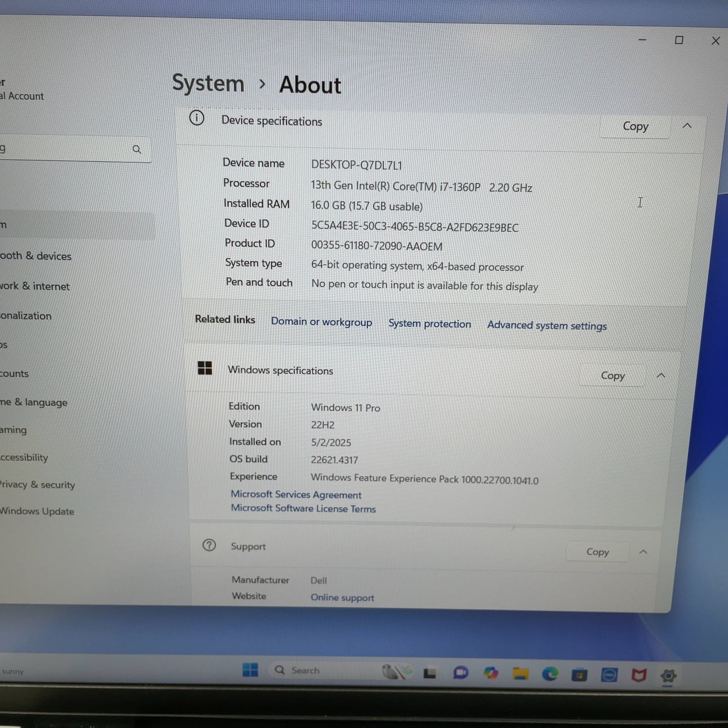Open Microsoft Store from the taskbar

pos(579,675)
